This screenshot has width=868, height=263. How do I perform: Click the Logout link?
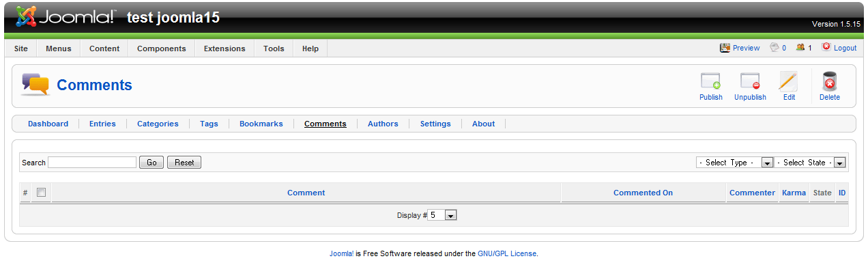[x=845, y=48]
